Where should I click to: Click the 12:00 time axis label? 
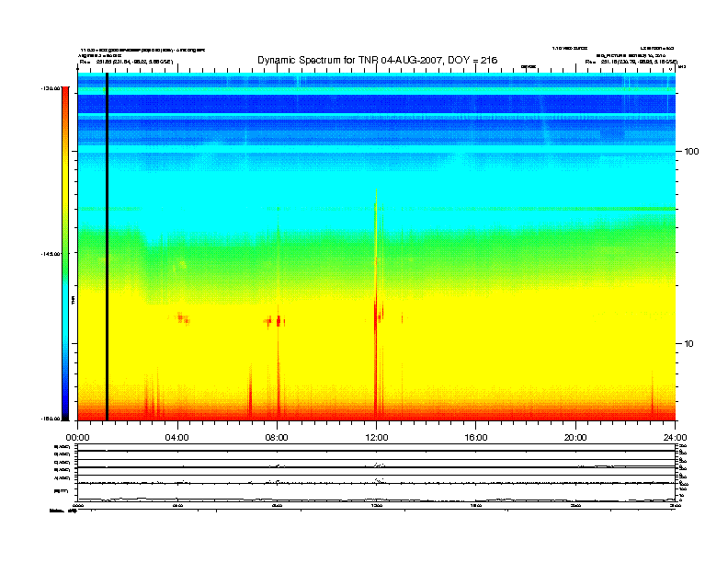[x=377, y=438]
